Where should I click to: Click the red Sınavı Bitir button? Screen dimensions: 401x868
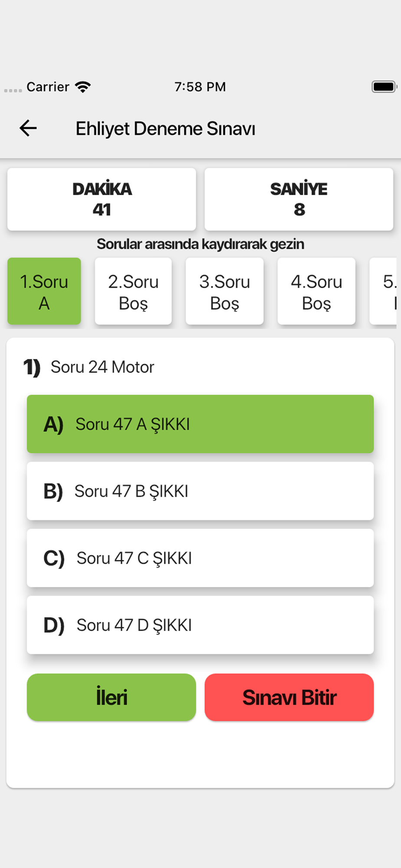click(289, 697)
